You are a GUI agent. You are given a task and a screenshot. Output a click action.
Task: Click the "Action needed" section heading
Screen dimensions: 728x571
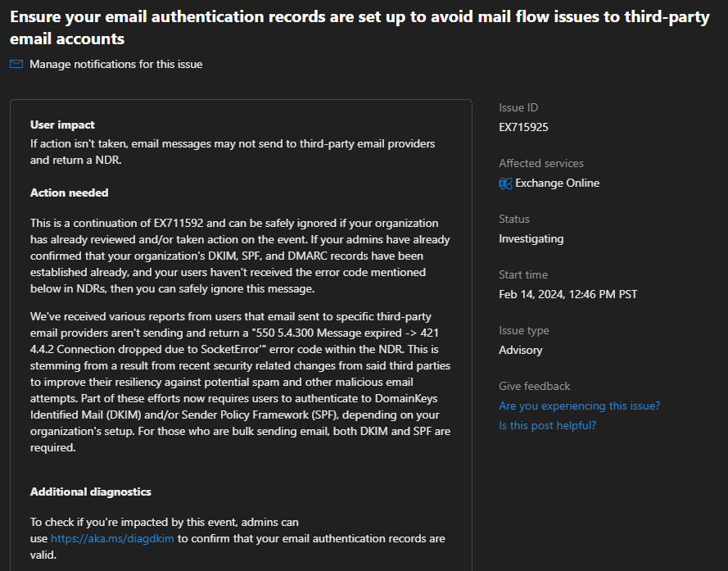(67, 193)
